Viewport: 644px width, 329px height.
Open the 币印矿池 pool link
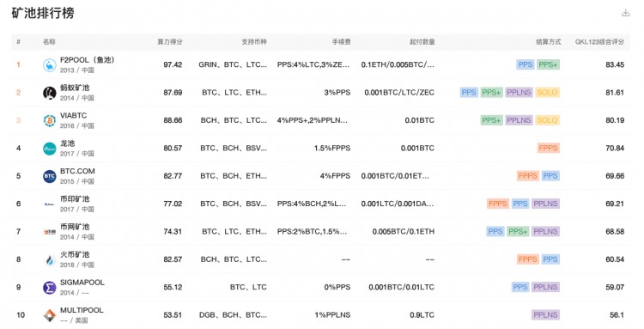[x=75, y=198]
